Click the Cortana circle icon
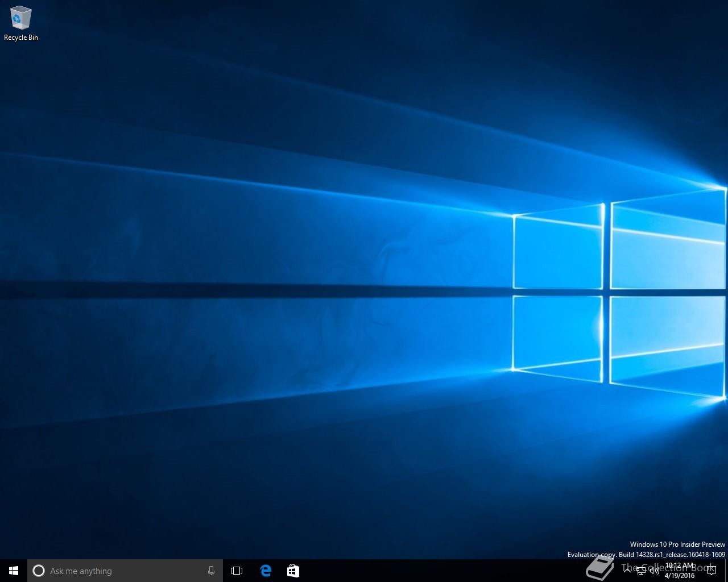This screenshot has height=582, width=728. 39,571
